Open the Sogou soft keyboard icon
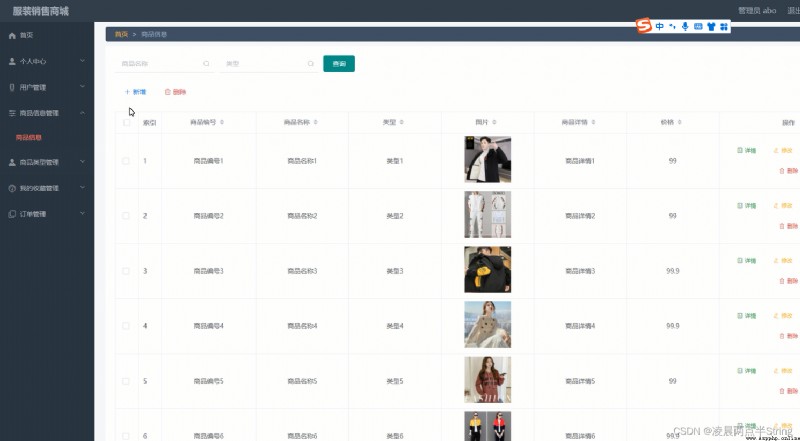This screenshot has width=800, height=441. 698,26
